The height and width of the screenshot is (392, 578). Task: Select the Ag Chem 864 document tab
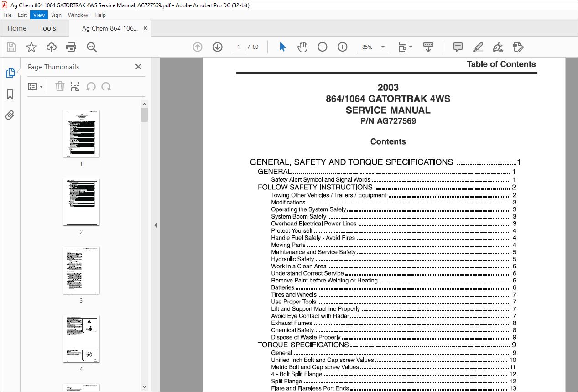110,28
